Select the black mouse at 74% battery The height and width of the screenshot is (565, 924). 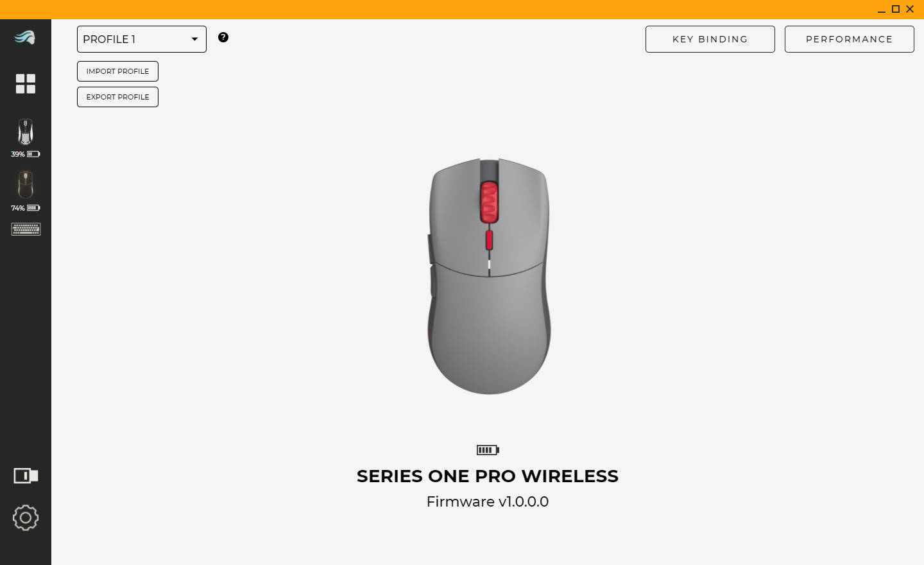tap(26, 186)
